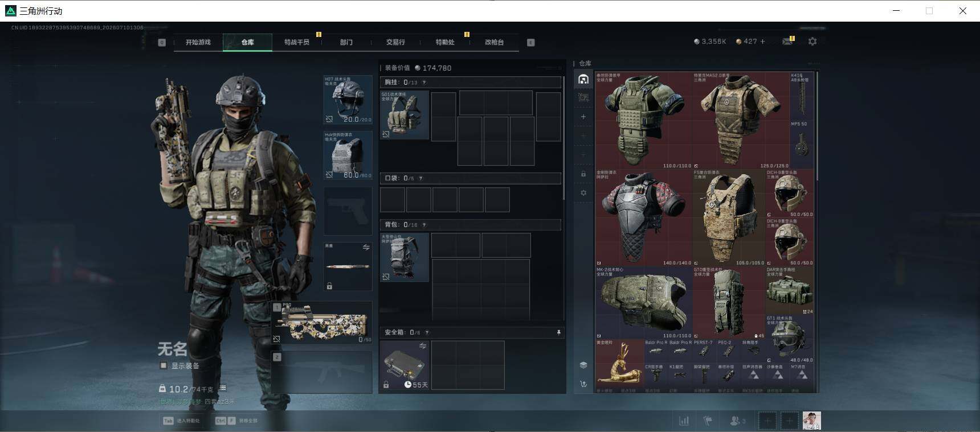Click the swap icon on the safe box
980x432 pixels.
click(x=423, y=345)
